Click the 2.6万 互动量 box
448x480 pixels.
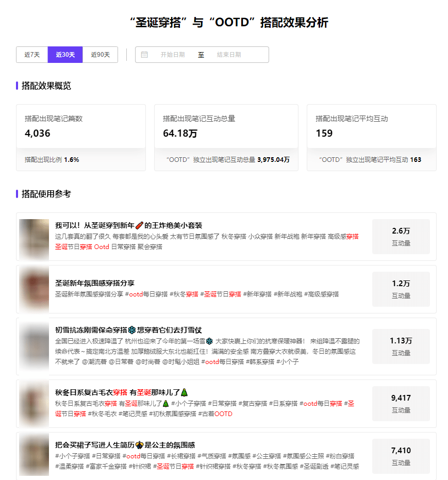pyautogui.click(x=401, y=237)
